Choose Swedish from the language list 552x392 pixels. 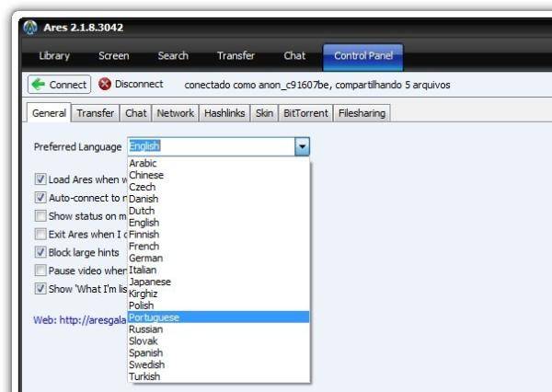coord(219,364)
